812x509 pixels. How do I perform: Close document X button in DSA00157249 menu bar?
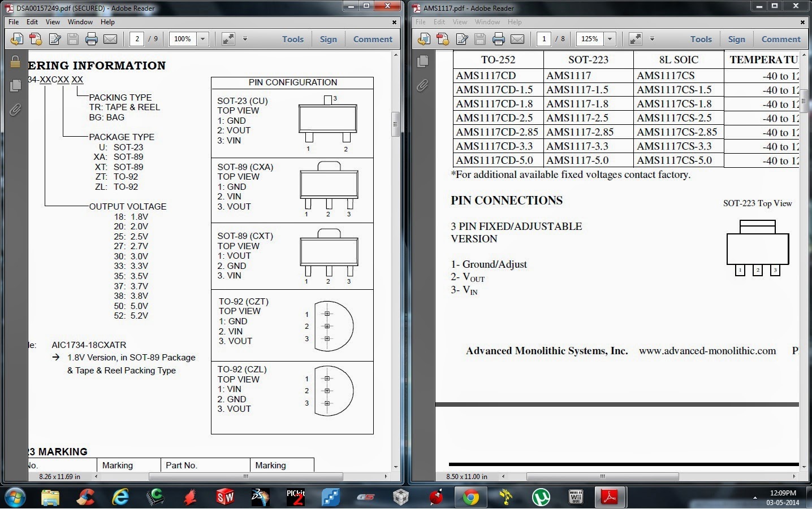coord(394,22)
